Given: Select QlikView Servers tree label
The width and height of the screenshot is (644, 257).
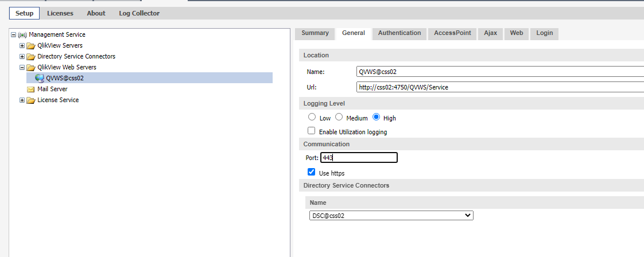Looking at the screenshot, I should [x=60, y=45].
